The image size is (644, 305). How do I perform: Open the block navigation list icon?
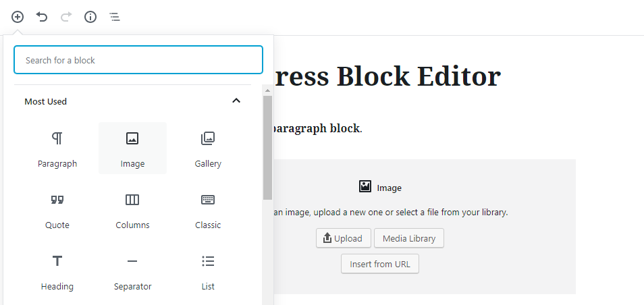(115, 17)
